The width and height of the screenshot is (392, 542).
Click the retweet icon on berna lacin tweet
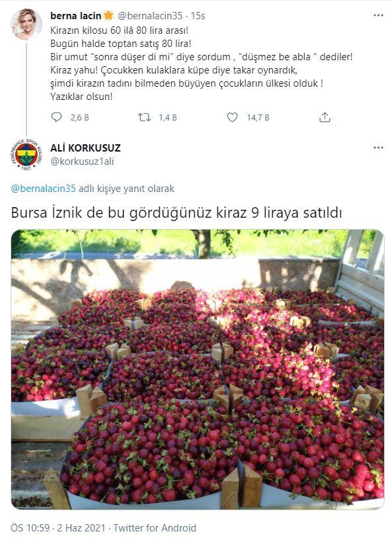point(144,118)
